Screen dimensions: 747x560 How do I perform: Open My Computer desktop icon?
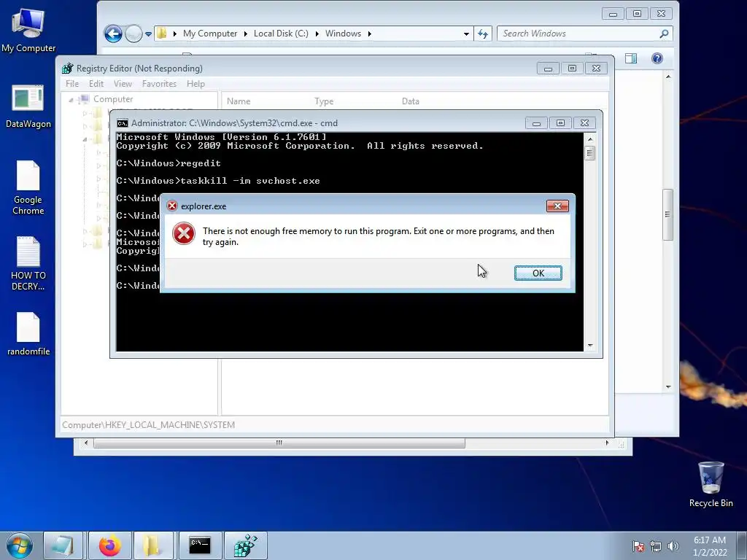click(28, 29)
